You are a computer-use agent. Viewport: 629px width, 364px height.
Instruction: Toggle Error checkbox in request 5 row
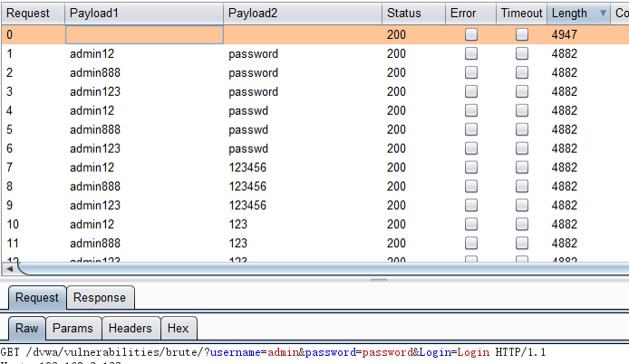click(x=471, y=129)
